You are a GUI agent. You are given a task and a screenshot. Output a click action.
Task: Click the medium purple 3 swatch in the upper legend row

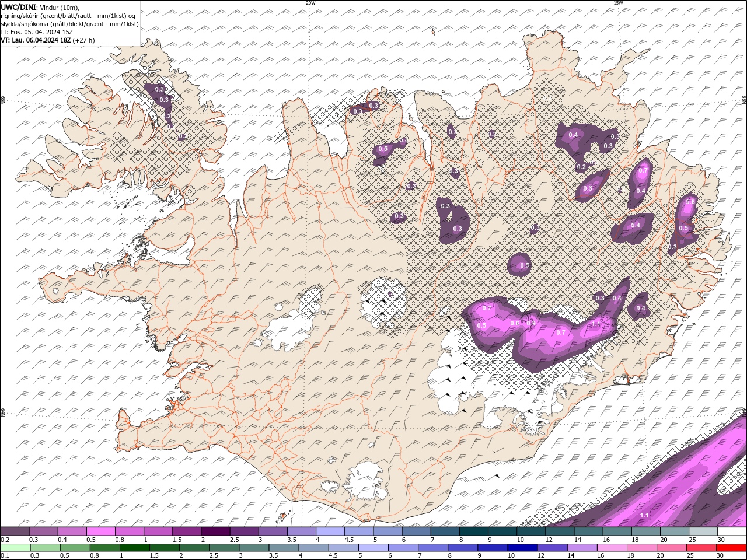tap(273, 531)
